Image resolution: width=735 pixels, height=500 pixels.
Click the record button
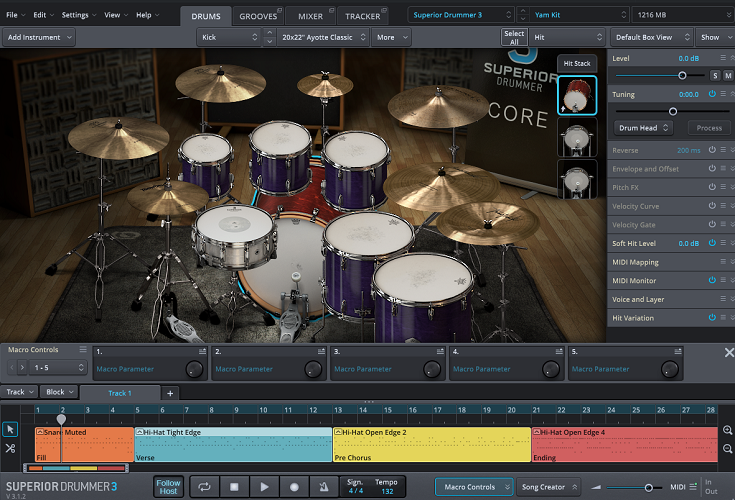pos(294,487)
